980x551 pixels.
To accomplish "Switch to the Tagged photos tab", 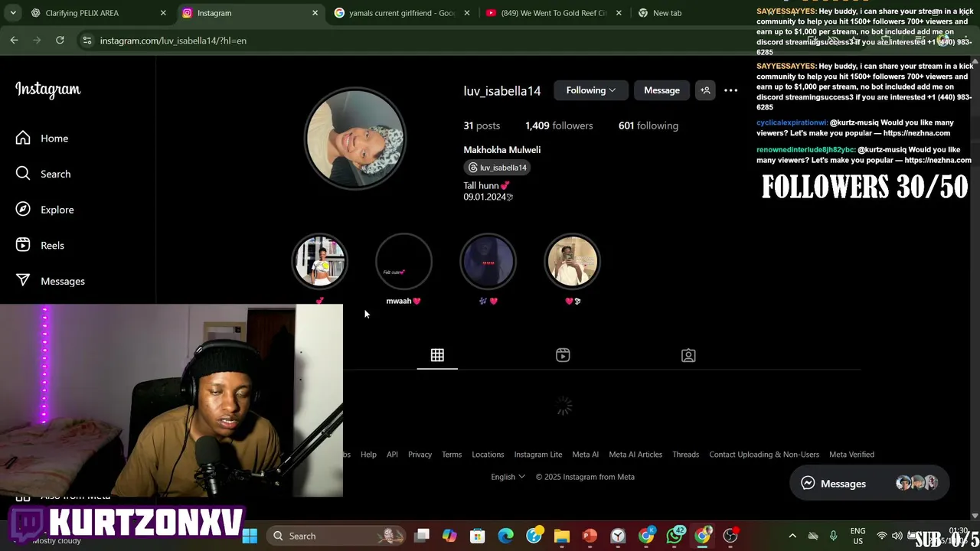I will pos(688,355).
